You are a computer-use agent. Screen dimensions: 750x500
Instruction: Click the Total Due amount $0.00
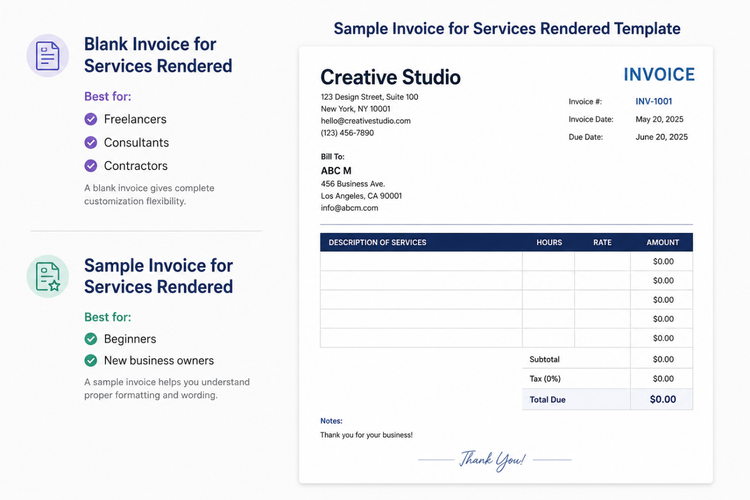[663, 400]
